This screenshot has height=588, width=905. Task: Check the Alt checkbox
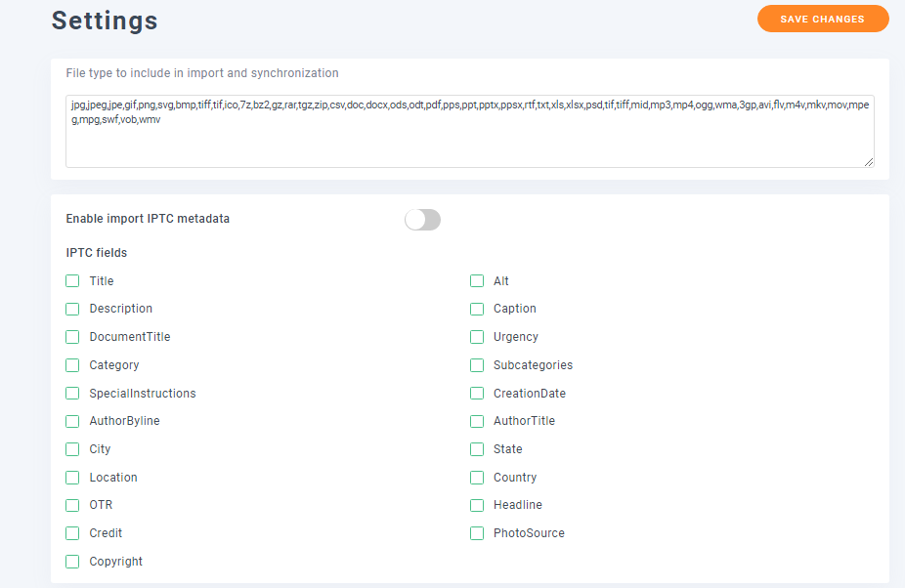[477, 281]
